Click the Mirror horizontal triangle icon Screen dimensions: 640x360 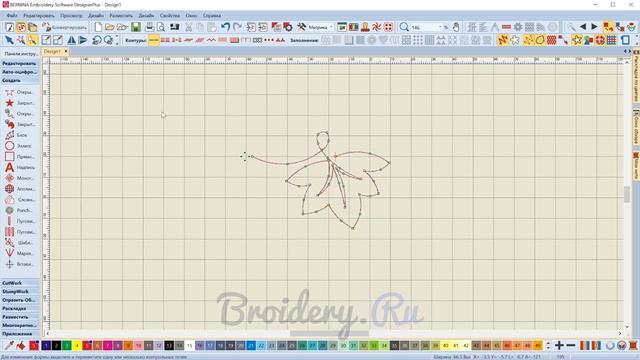[71, 40]
